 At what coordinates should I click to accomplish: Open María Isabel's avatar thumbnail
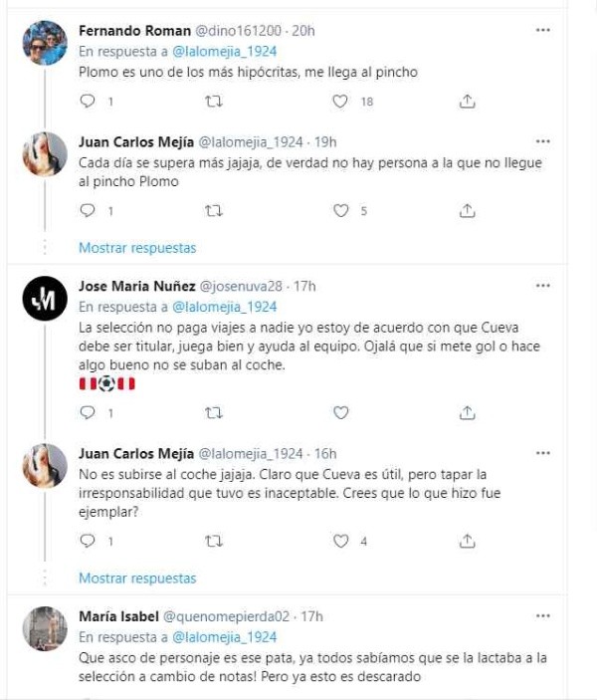(x=45, y=629)
